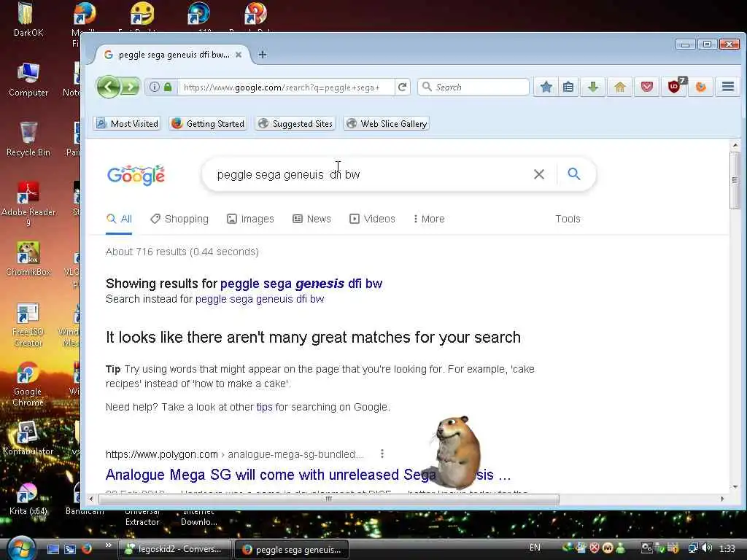
Task: Bookmark this page with star icon
Action: 546,87
